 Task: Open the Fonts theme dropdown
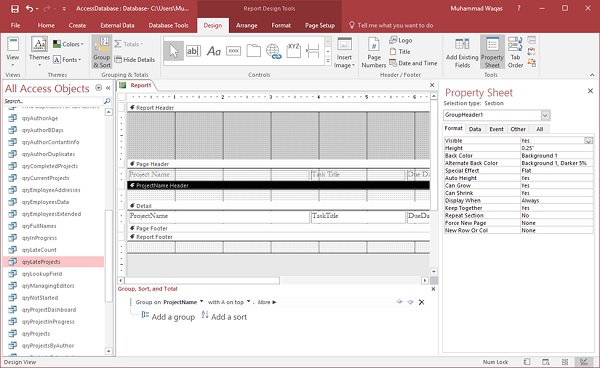tap(67, 60)
